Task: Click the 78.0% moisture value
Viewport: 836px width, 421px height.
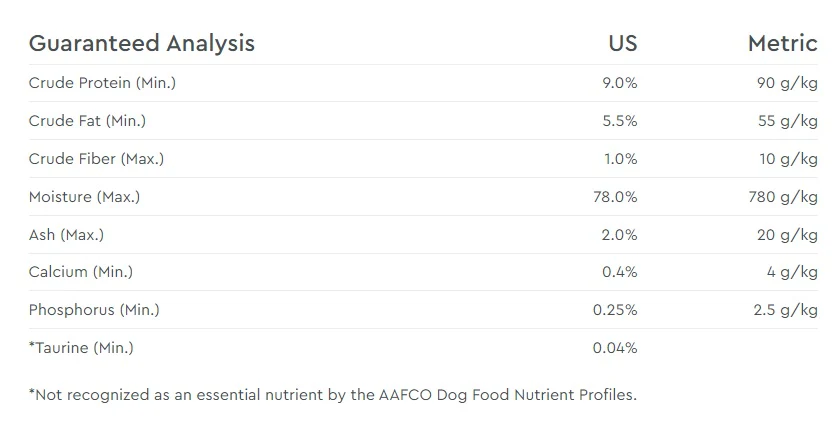Action: click(615, 197)
